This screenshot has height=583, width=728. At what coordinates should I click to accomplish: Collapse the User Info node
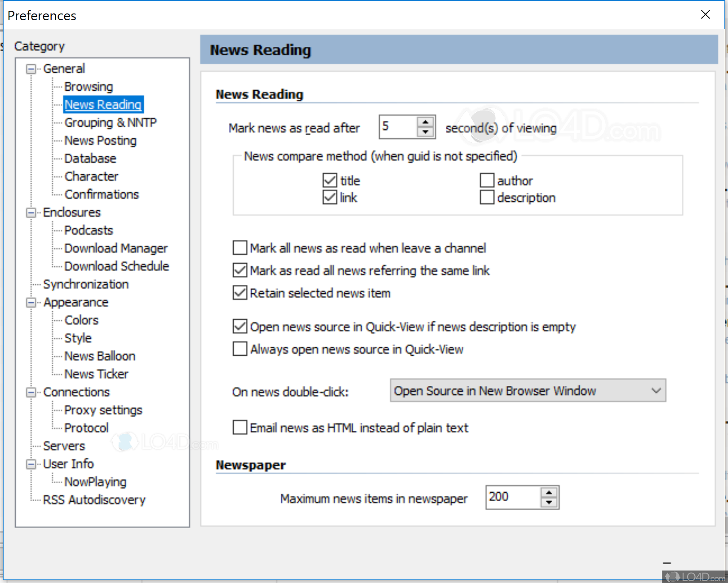31,464
